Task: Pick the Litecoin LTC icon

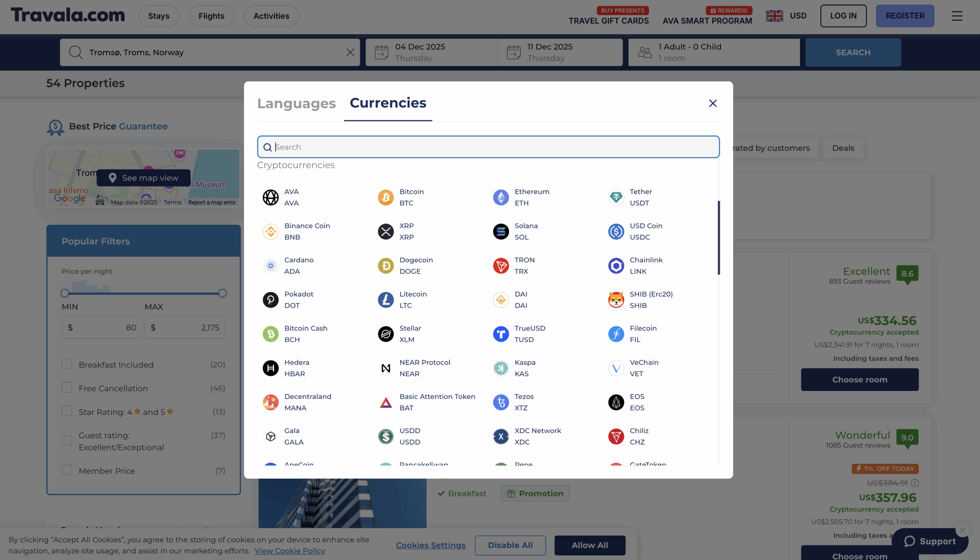Action: 385,300
